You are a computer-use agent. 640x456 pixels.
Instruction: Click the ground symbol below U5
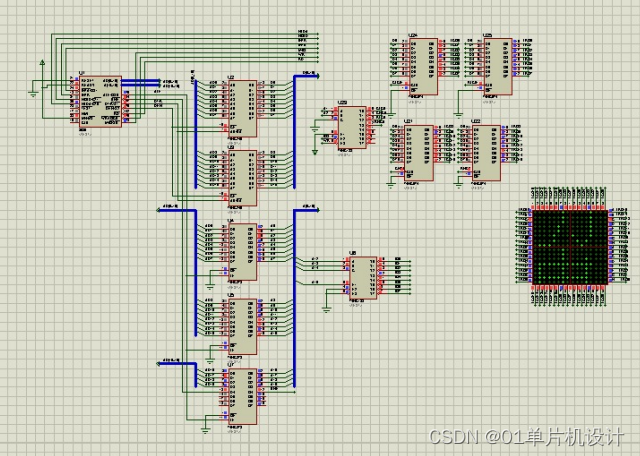click(x=210, y=361)
